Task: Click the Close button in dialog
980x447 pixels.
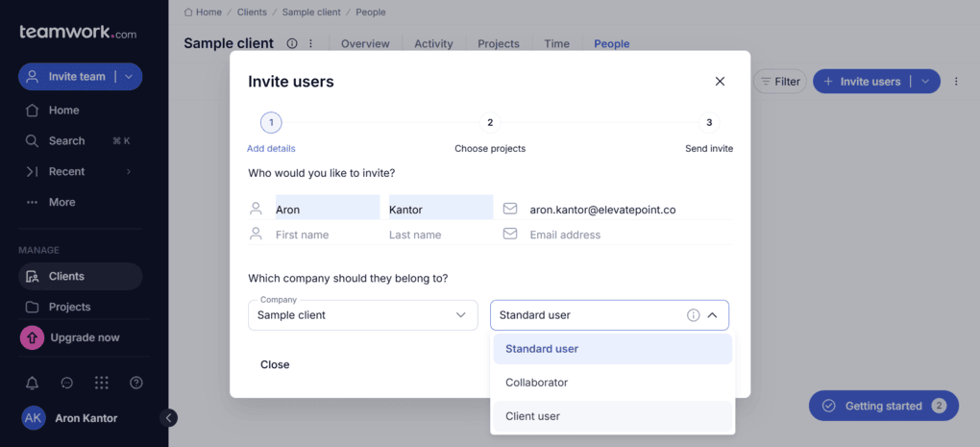Action: point(275,364)
